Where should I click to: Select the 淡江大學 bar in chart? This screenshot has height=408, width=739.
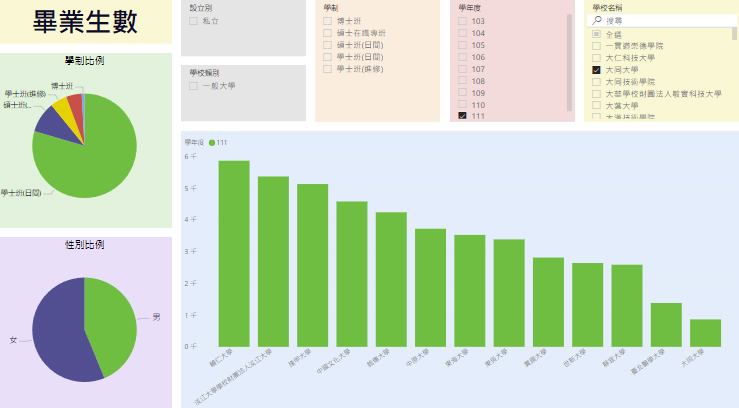point(273,261)
